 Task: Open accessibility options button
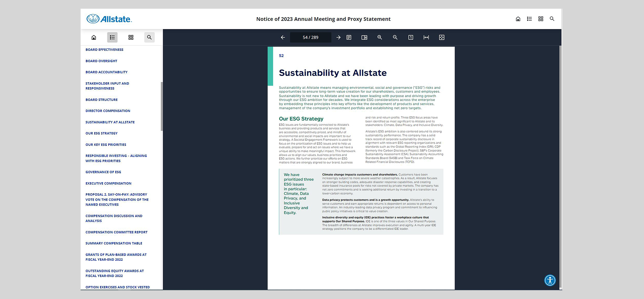point(550,280)
